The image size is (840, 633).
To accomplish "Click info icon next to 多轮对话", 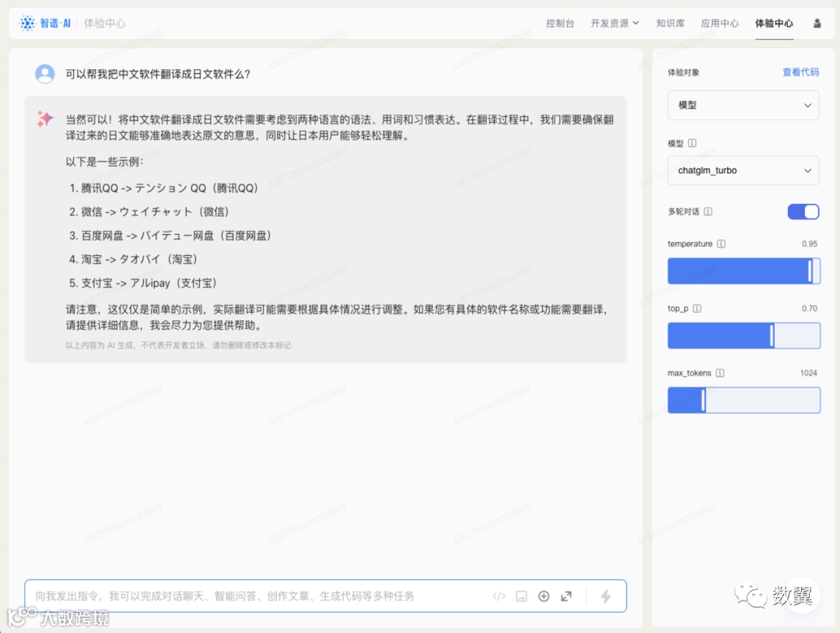I will (x=708, y=212).
